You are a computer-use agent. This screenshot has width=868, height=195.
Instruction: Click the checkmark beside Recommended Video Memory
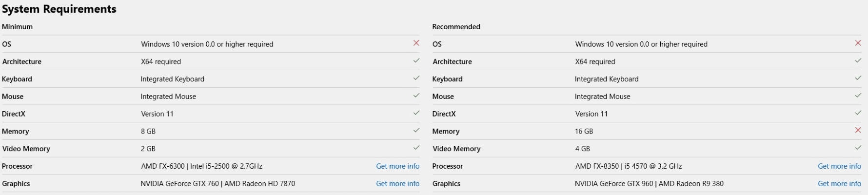click(858, 148)
